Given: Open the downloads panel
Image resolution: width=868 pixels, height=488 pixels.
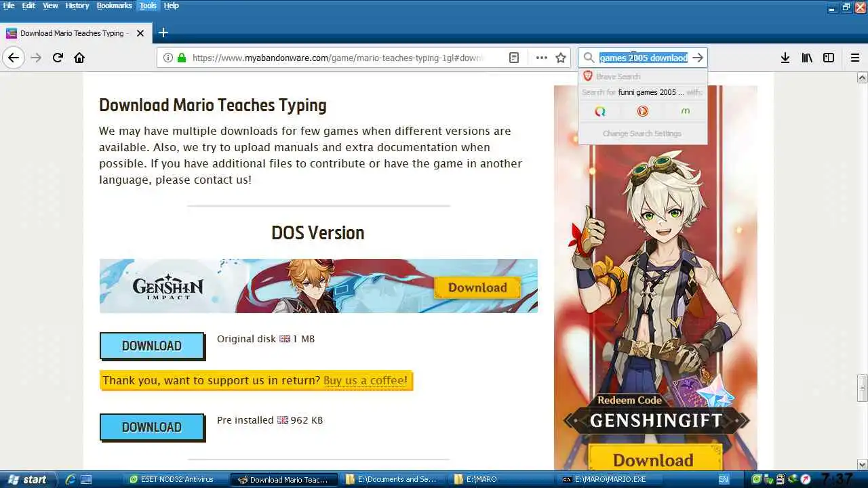Looking at the screenshot, I should tap(785, 58).
